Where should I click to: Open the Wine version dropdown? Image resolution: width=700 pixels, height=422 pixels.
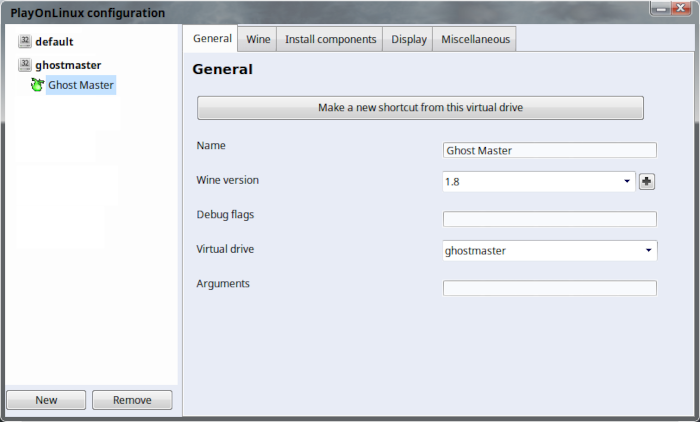(x=539, y=181)
